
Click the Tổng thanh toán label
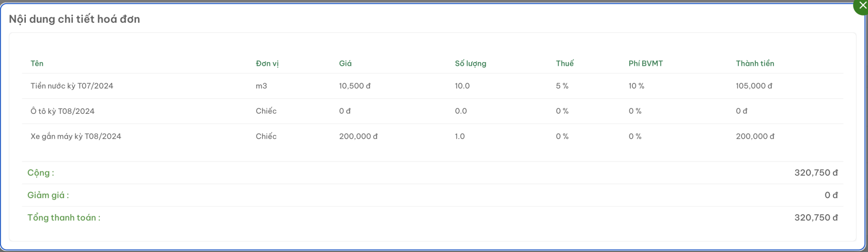pyautogui.click(x=64, y=218)
